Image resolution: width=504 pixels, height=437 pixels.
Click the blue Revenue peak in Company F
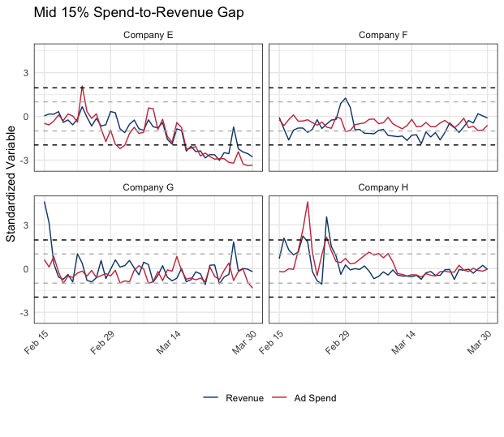tap(346, 98)
